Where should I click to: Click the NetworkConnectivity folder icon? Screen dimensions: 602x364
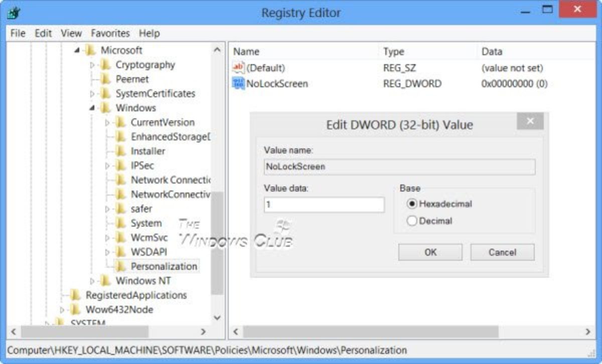[x=120, y=195]
